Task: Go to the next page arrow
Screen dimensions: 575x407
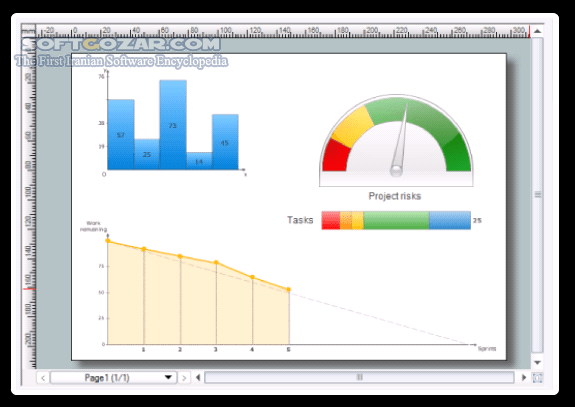Action: 184,378
